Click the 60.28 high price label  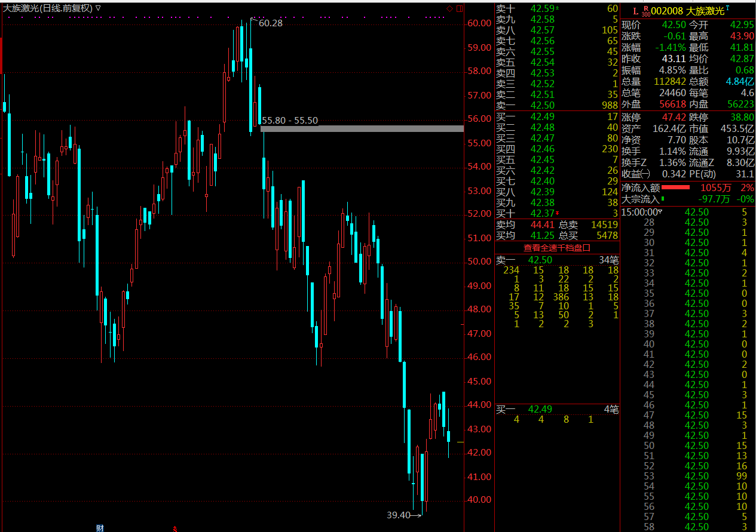(271, 23)
